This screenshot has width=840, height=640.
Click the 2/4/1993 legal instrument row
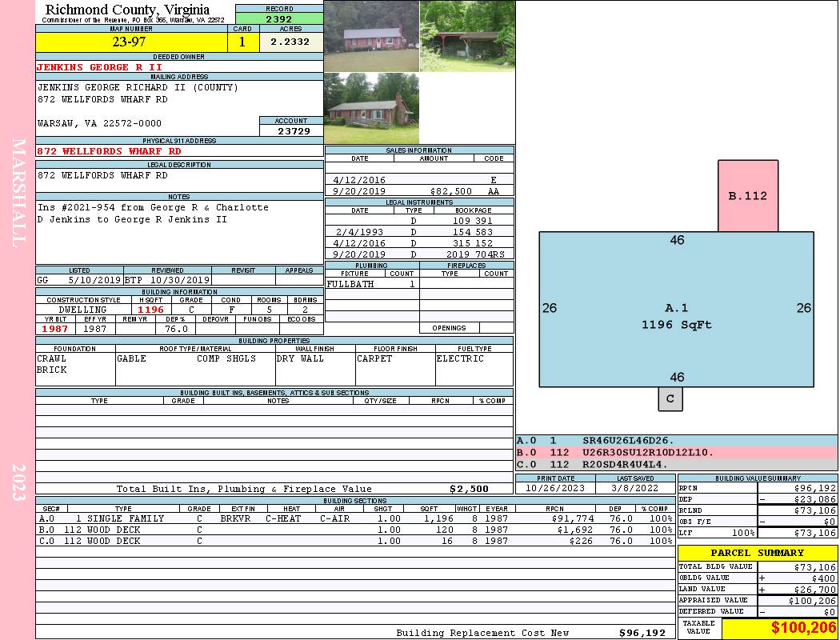pyautogui.click(x=418, y=231)
